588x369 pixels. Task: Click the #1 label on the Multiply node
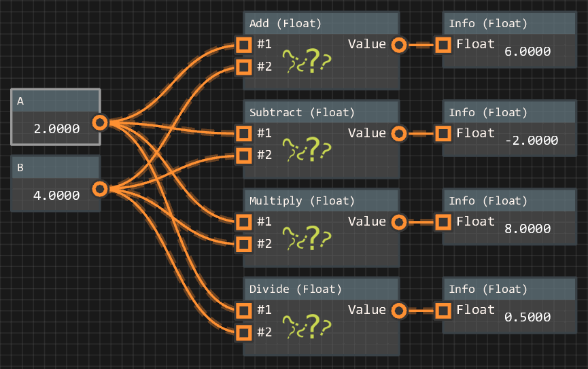264,222
